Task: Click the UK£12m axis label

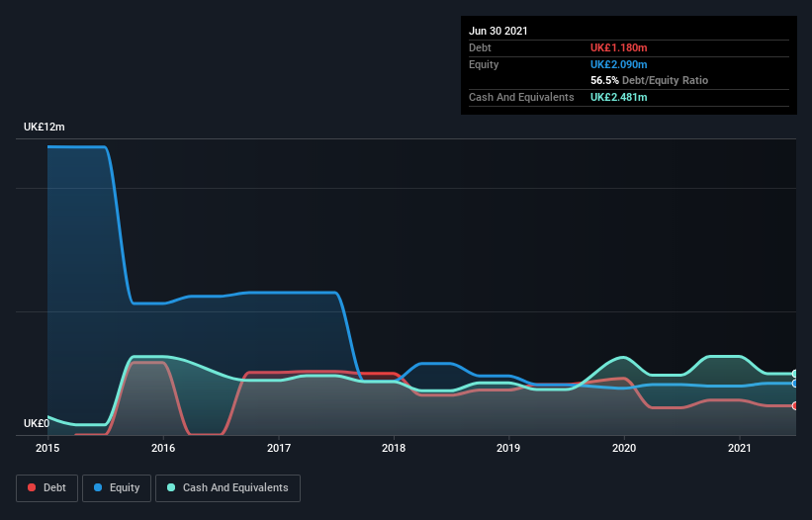Action: pyautogui.click(x=45, y=127)
